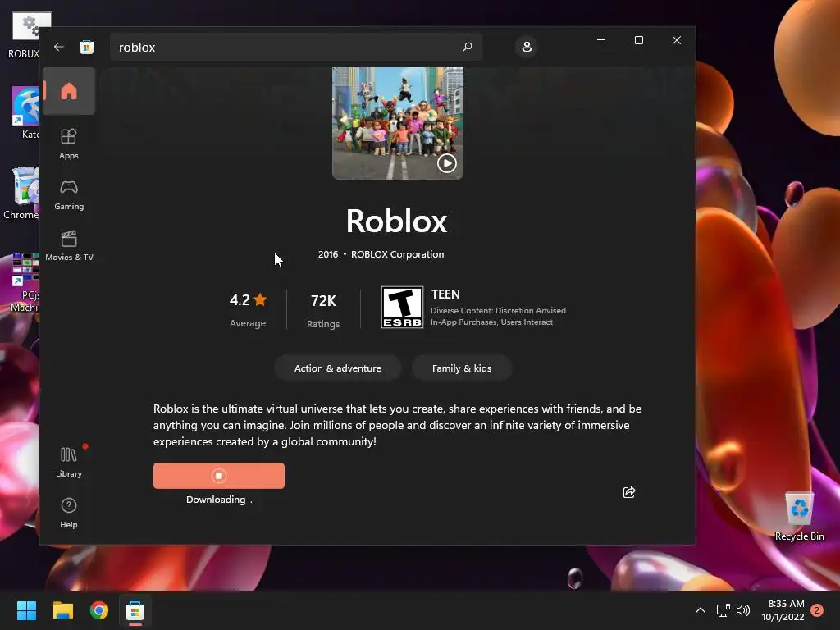840x630 pixels.
Task: Open the volume speaker tray icon
Action: point(743,610)
